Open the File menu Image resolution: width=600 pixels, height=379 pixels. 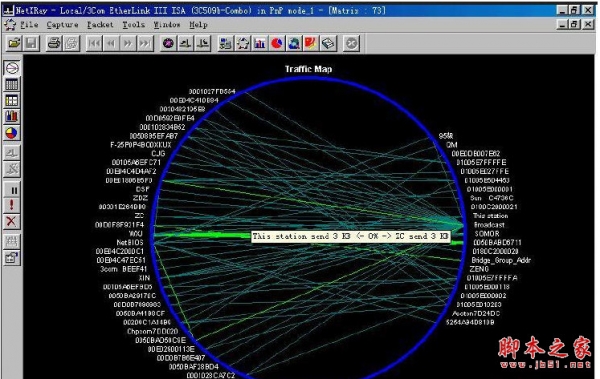coord(29,25)
